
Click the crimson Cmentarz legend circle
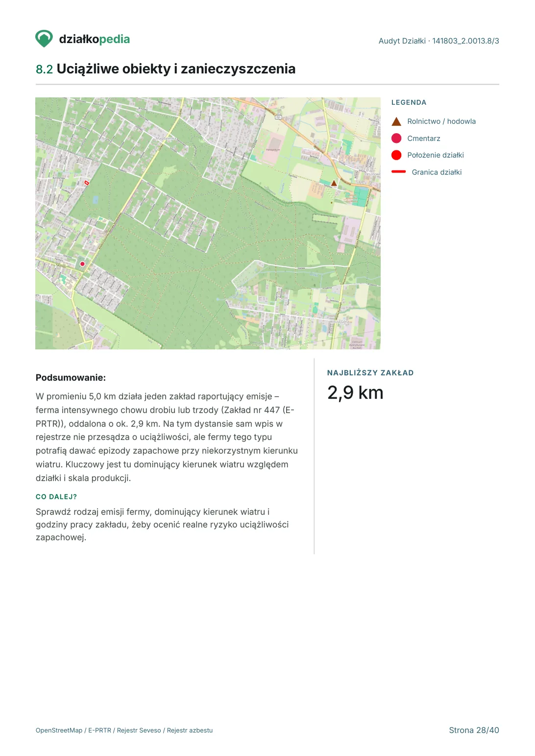pos(396,138)
